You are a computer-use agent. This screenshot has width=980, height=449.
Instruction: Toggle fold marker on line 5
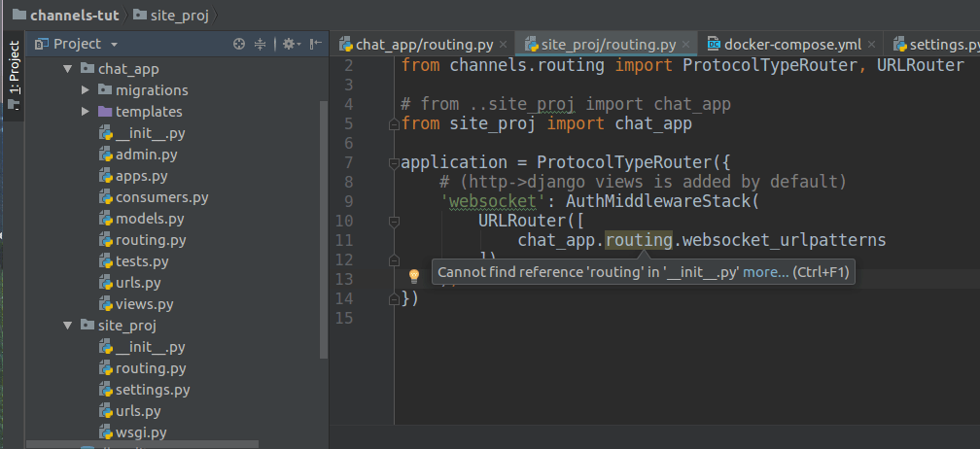click(393, 125)
